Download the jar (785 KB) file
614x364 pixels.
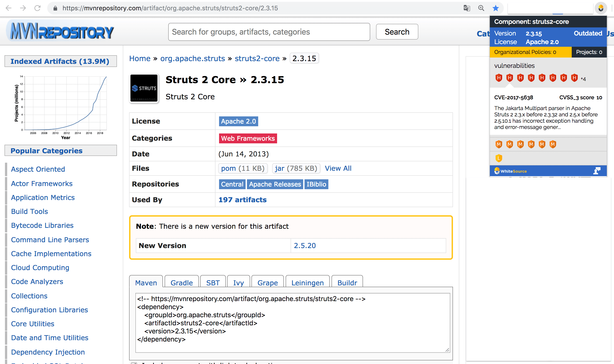296,168
